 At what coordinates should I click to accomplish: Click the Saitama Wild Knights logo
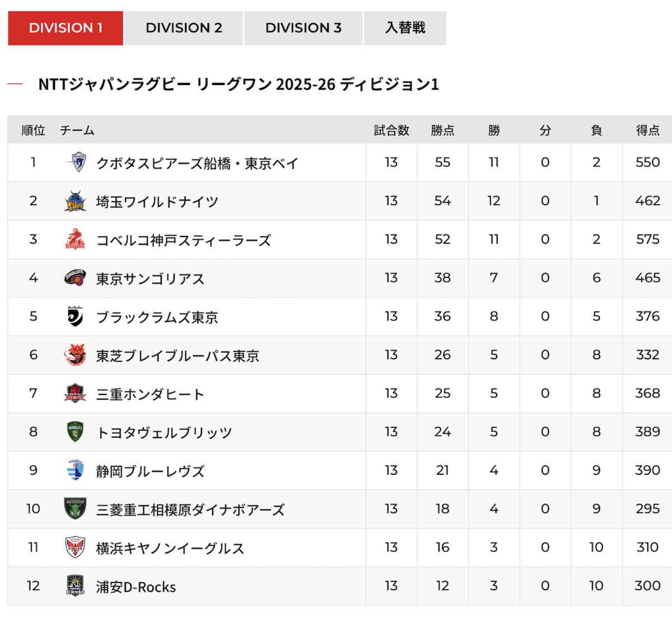pyautogui.click(x=75, y=201)
